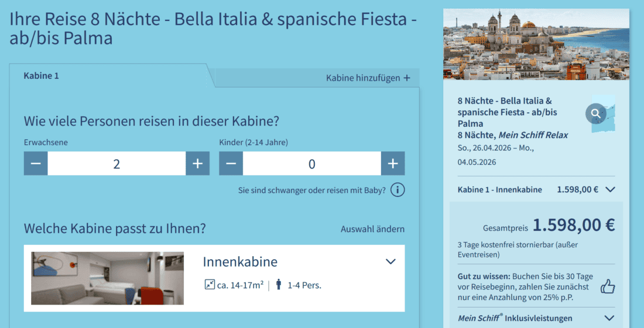Click the person icon next to 1-4 Pers.
The image size is (644, 328).
tap(278, 285)
